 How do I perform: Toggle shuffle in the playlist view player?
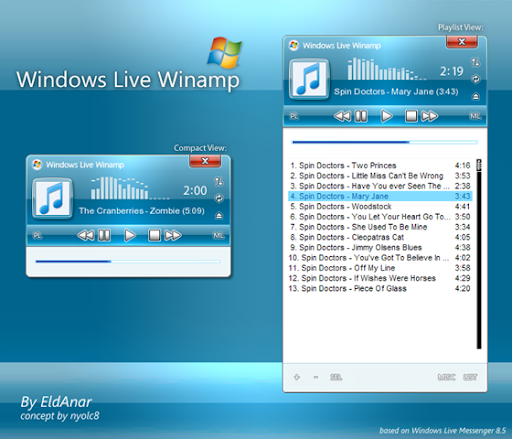click(x=475, y=62)
